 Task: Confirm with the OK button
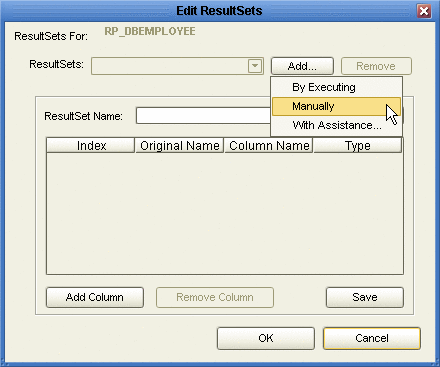pyautogui.click(x=266, y=338)
